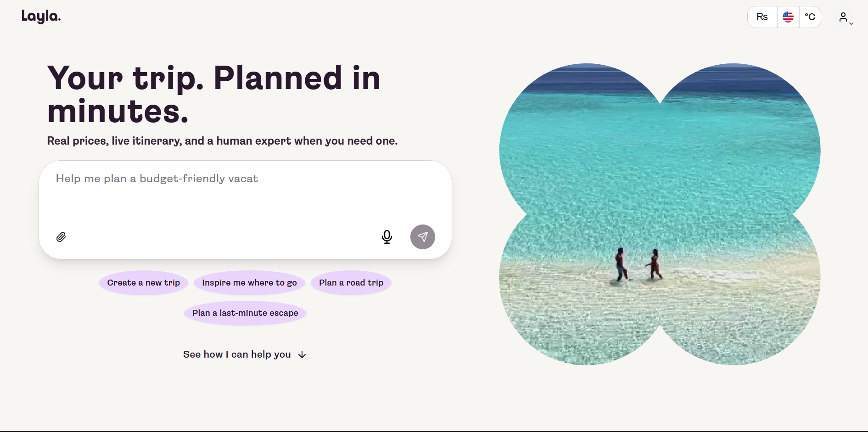Activate the microphone voice input icon
The height and width of the screenshot is (432, 868).
(x=387, y=237)
